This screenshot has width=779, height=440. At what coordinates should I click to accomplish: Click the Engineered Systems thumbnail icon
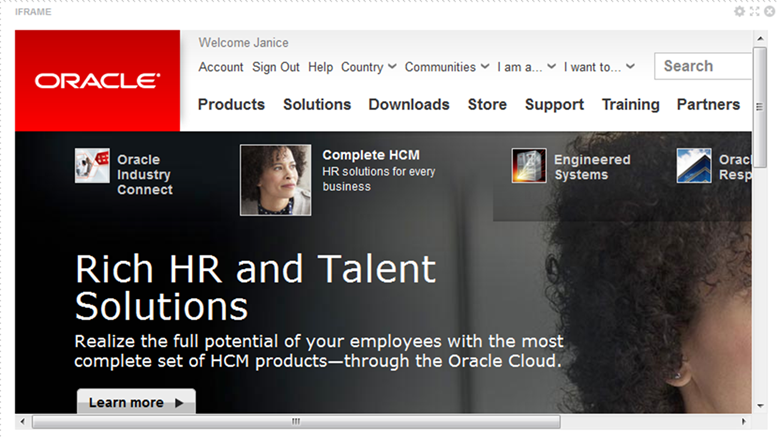click(529, 165)
